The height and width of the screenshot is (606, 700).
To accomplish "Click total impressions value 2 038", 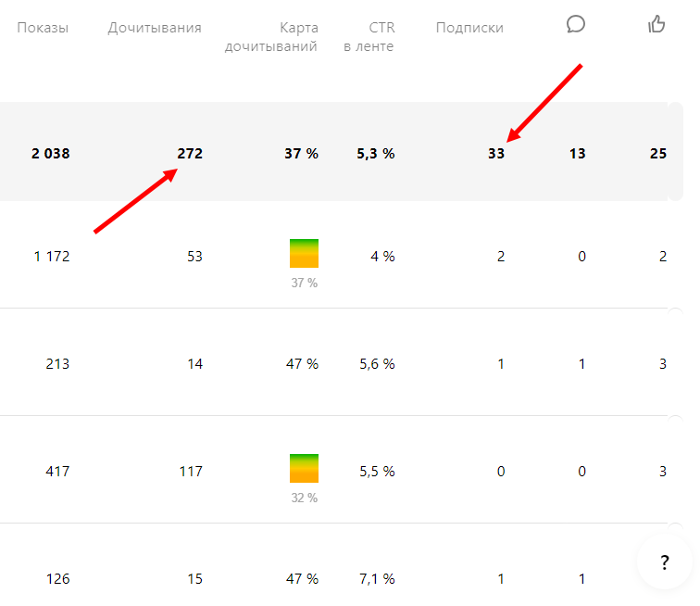I will click(50, 154).
